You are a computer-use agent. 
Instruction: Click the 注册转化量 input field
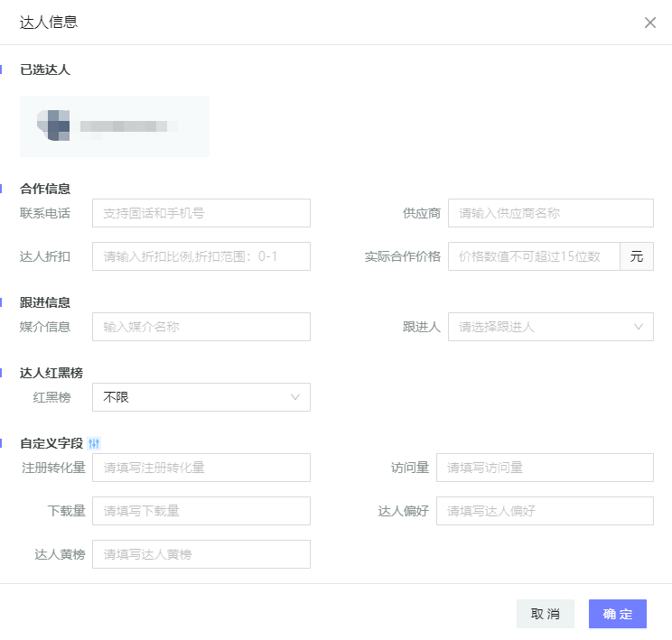coord(201,468)
